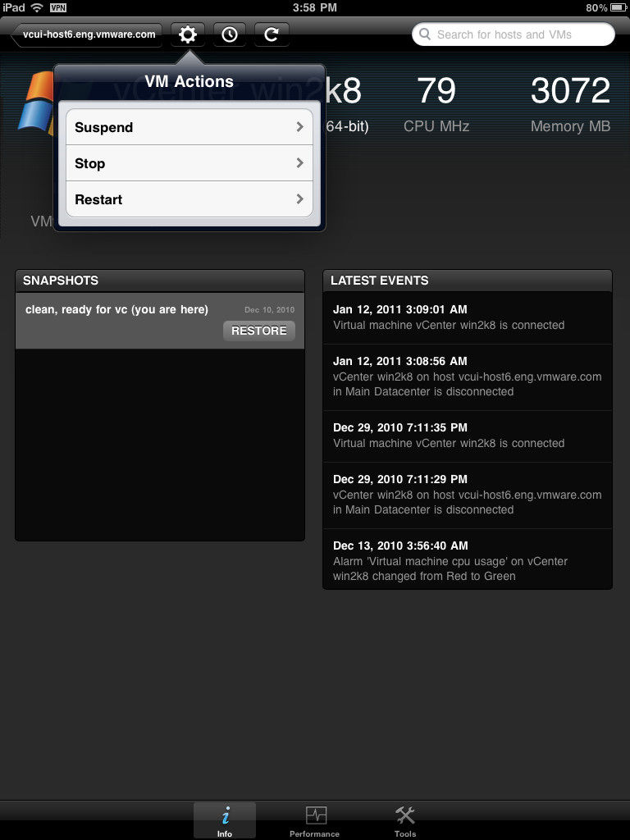Open the Dec 29, 2010 7:11:29 PM event
This screenshot has height=840, width=630.
467,495
